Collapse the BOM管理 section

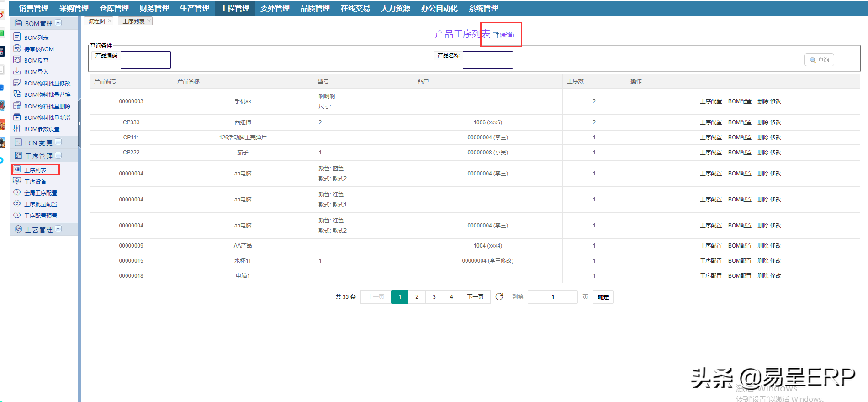click(58, 23)
